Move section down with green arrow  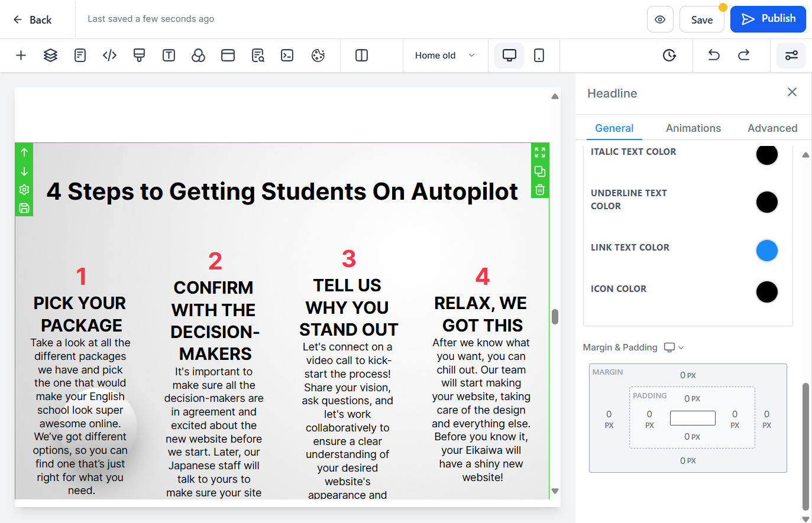tap(24, 171)
